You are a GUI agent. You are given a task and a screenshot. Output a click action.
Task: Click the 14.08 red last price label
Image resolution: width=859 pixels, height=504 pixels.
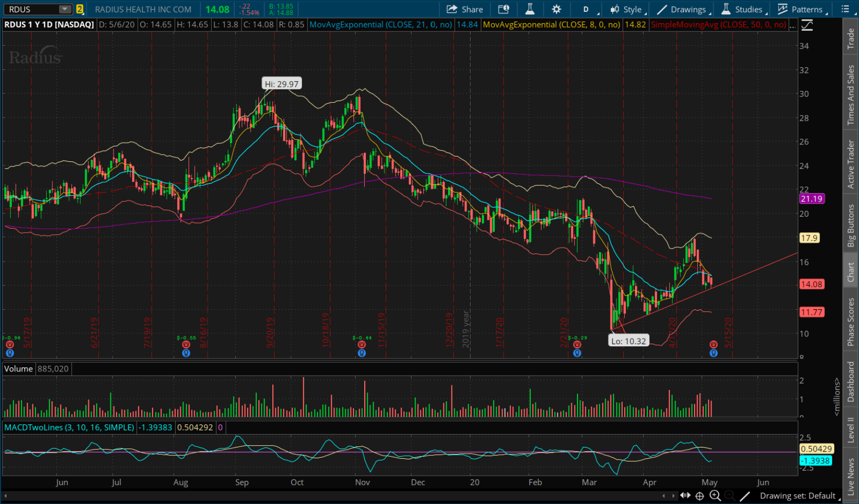(x=812, y=284)
